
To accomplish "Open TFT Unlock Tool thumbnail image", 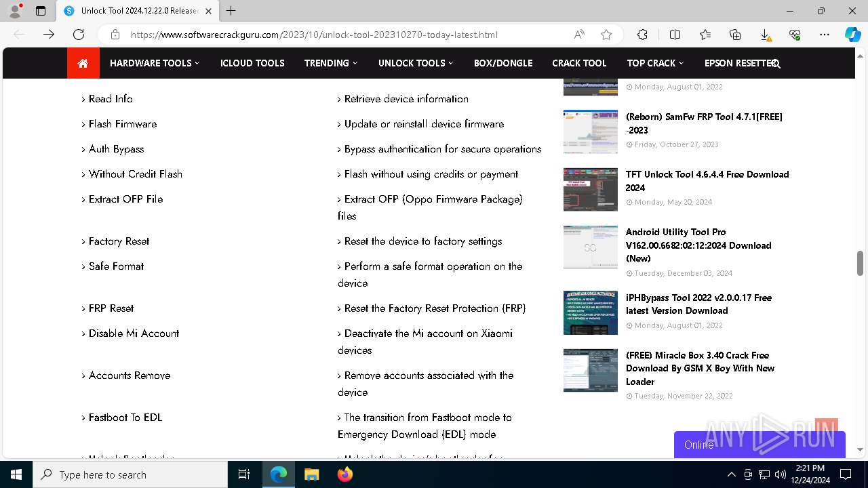I will tap(591, 189).
